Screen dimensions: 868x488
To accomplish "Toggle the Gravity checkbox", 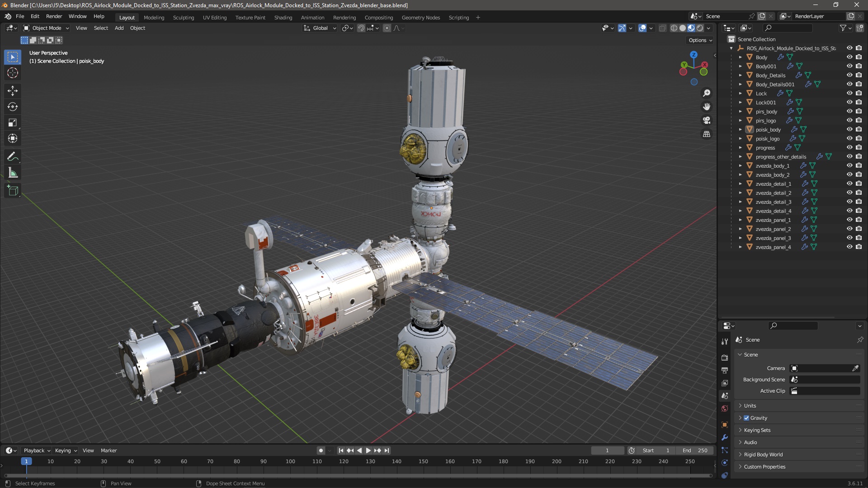I will pos(746,418).
